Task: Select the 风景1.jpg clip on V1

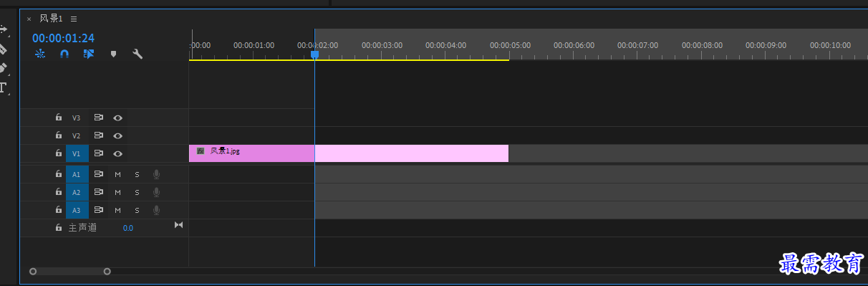Action: click(349, 153)
